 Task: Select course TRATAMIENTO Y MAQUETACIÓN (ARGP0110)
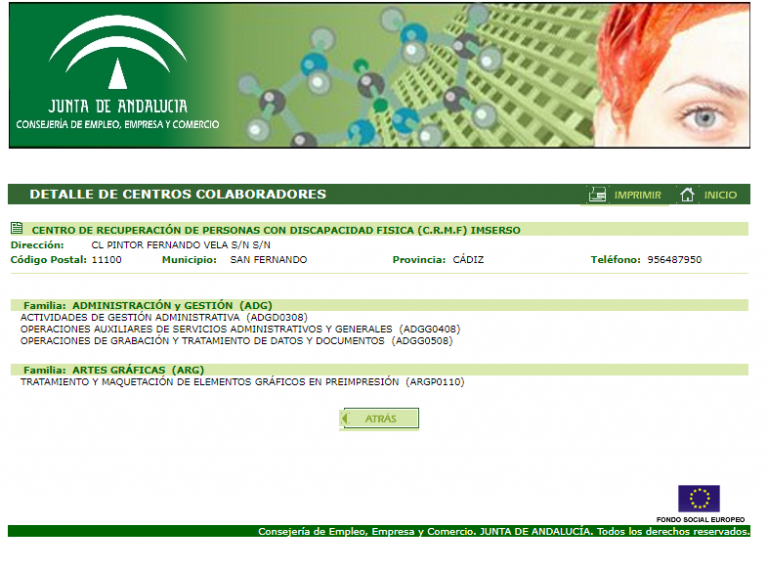pyautogui.click(x=242, y=382)
